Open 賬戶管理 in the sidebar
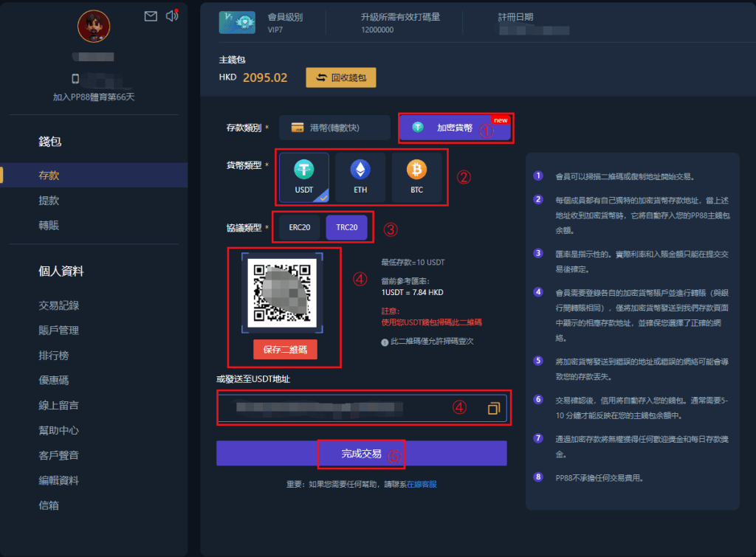 pyautogui.click(x=59, y=331)
